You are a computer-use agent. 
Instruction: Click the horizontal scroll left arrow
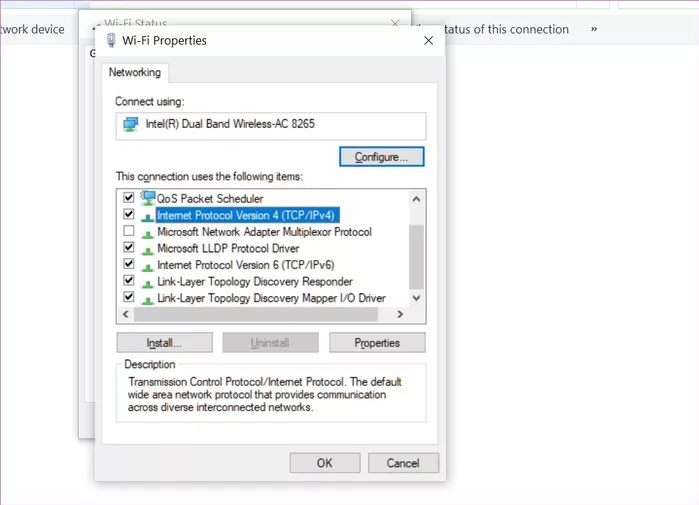[x=126, y=314]
